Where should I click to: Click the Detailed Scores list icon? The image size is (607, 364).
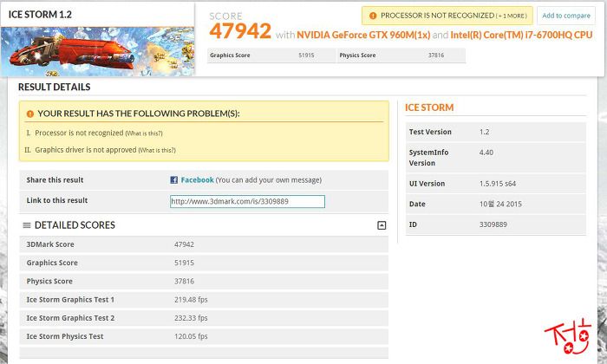click(27, 225)
